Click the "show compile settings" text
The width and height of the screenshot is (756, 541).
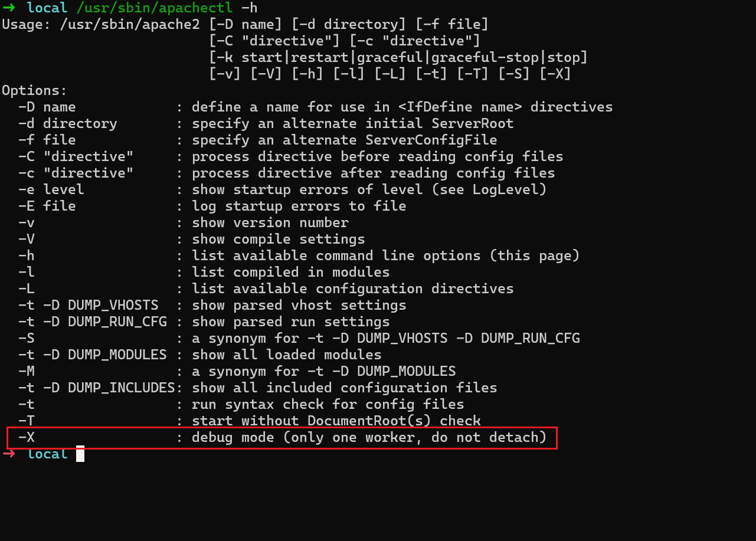click(279, 239)
